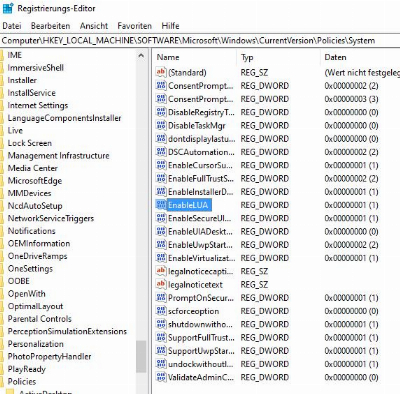The image size is (400, 394).
Task: Select the Notifications key
Action: 31,231
